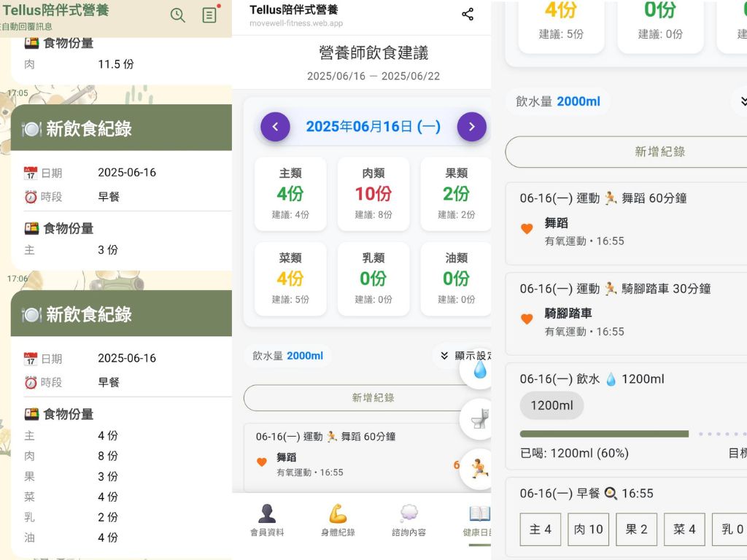Click the 新增紀錄 button in the right panel
747x560 pixels.
[626, 152]
